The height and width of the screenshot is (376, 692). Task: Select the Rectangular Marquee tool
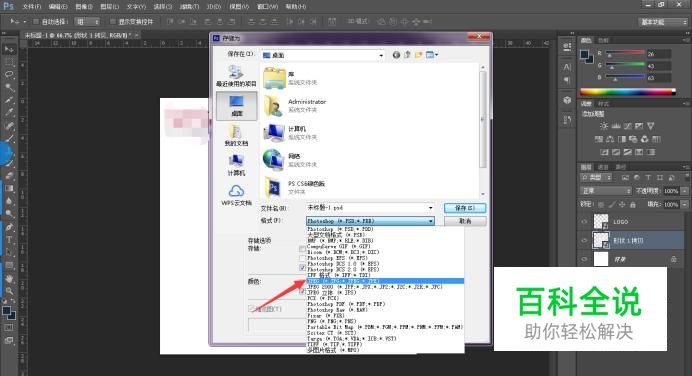[x=9, y=62]
